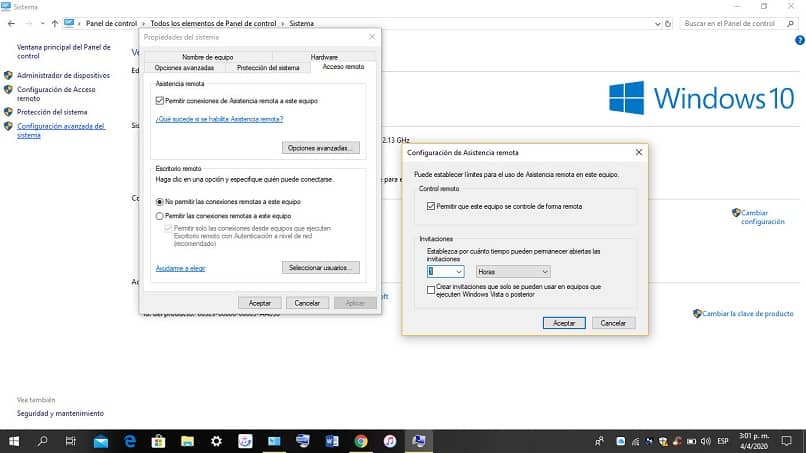Open Protección del sistema sidebar link
Screen dimensions: 806x453
tap(52, 112)
